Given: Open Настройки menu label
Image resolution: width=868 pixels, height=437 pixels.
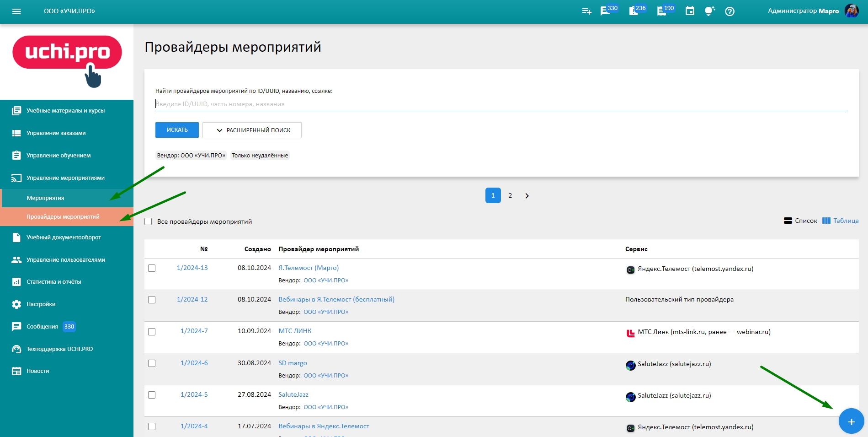Looking at the screenshot, I should [41, 304].
